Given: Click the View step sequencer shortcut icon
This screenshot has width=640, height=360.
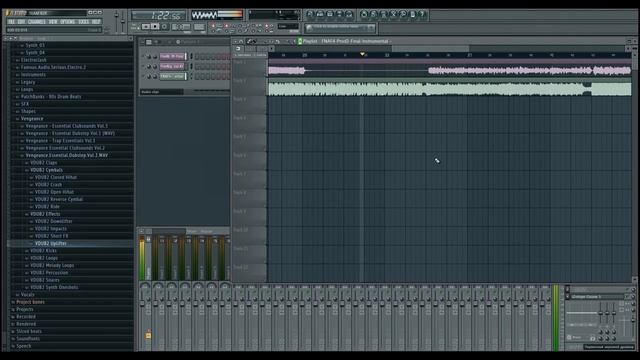Looking at the screenshot, I should (x=320, y=15).
